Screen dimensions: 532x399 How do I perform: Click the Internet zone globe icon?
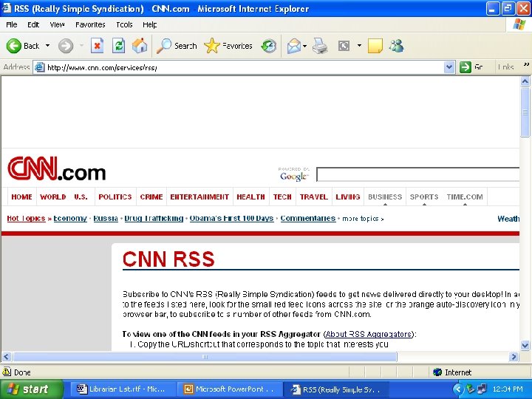pyautogui.click(x=437, y=372)
